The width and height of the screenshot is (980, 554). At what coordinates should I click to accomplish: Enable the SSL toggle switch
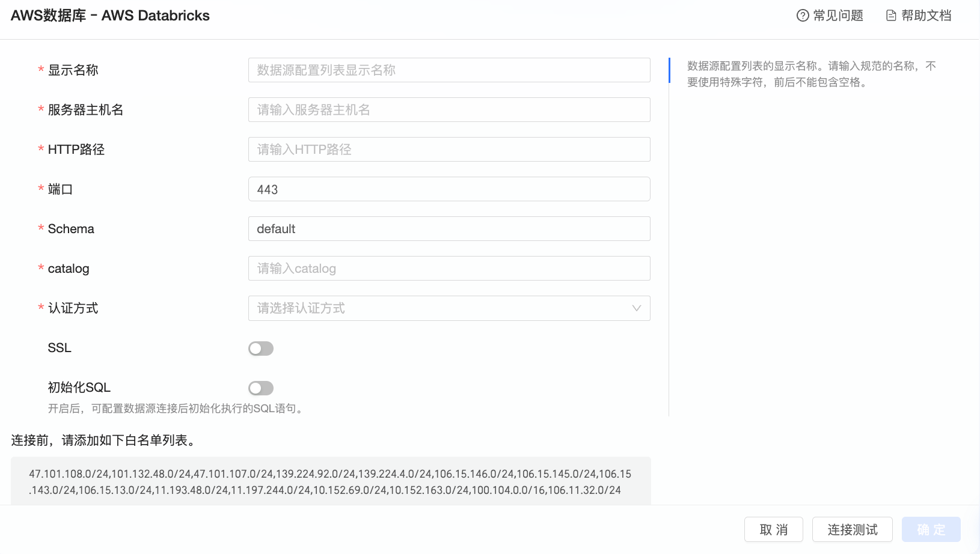tap(261, 349)
